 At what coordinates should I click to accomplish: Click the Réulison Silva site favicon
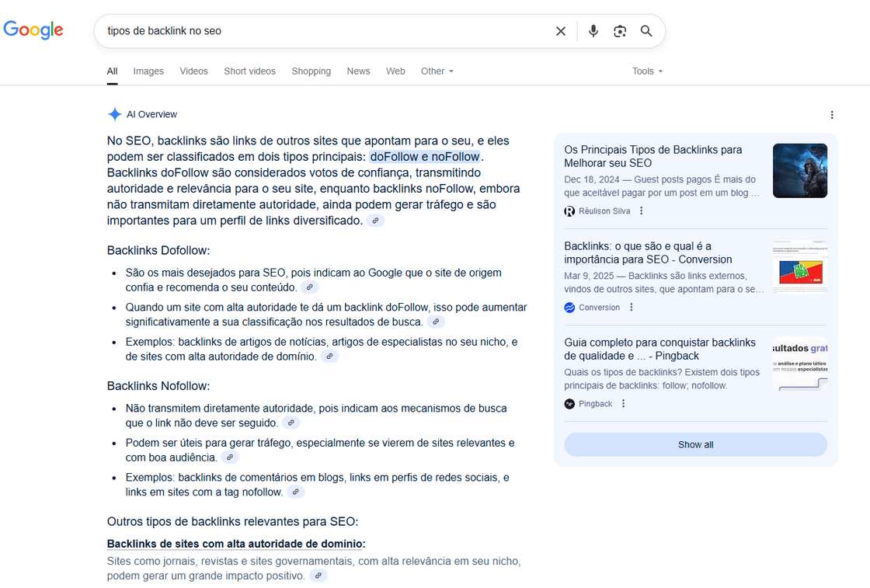569,210
